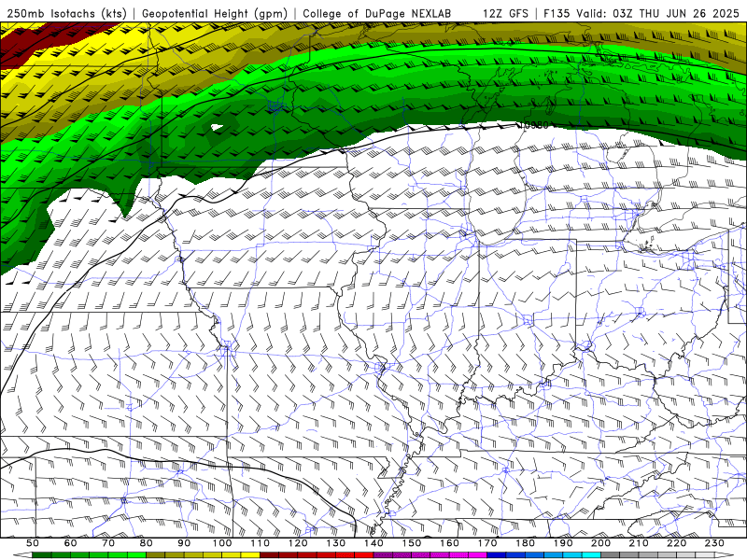Click the 130 knot scale label

tap(336, 543)
